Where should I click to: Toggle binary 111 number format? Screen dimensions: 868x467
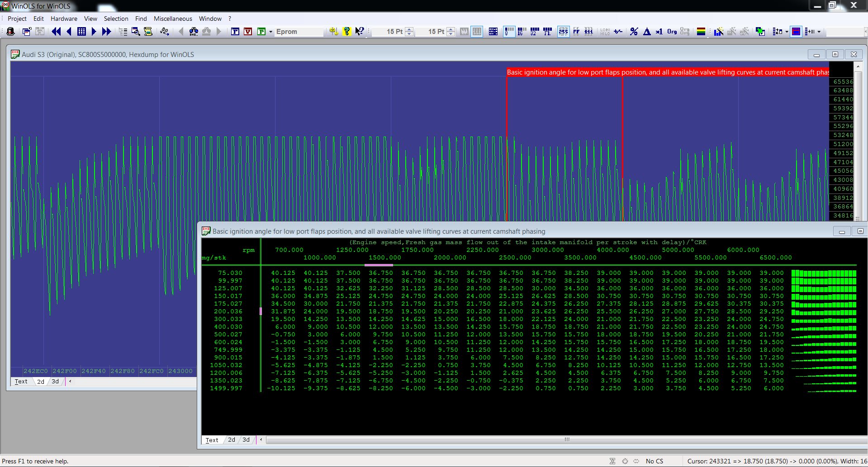point(588,31)
